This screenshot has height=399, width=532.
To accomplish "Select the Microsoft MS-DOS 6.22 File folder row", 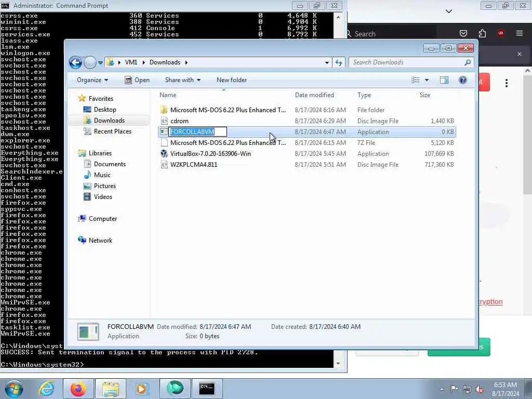I will (x=307, y=110).
